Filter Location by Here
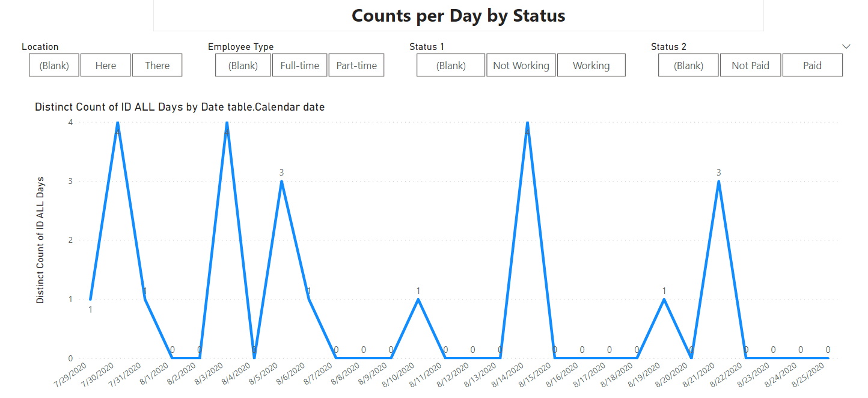 click(x=106, y=66)
